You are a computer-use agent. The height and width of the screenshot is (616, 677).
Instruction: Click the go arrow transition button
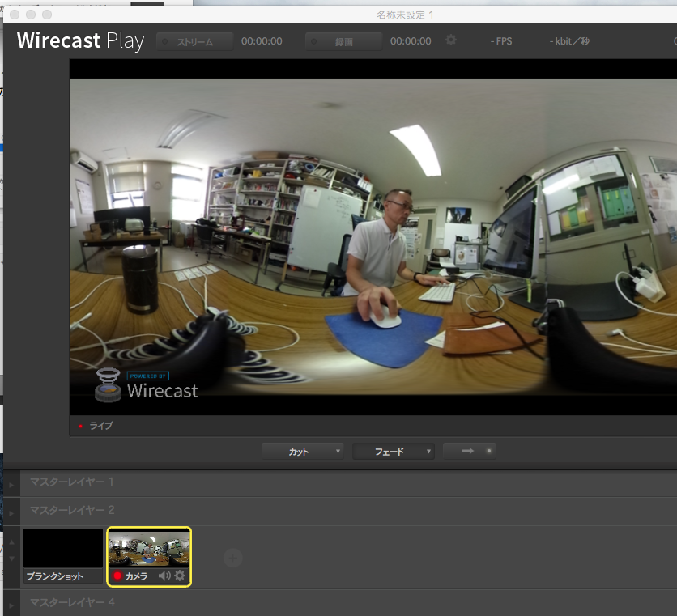(x=470, y=451)
